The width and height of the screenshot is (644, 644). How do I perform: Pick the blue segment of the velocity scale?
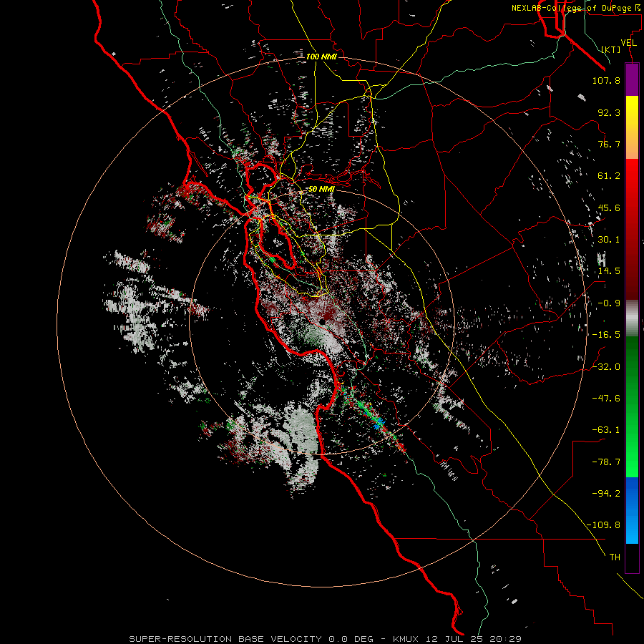632,510
